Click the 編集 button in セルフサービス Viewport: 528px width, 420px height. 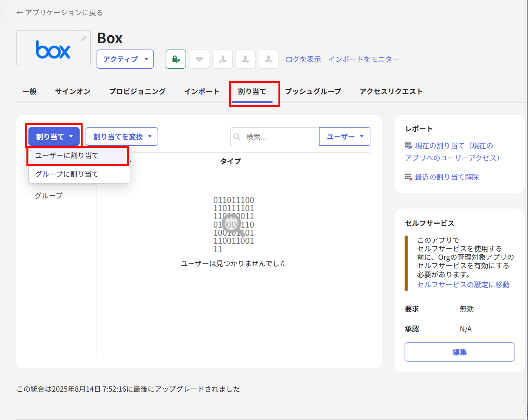459,352
